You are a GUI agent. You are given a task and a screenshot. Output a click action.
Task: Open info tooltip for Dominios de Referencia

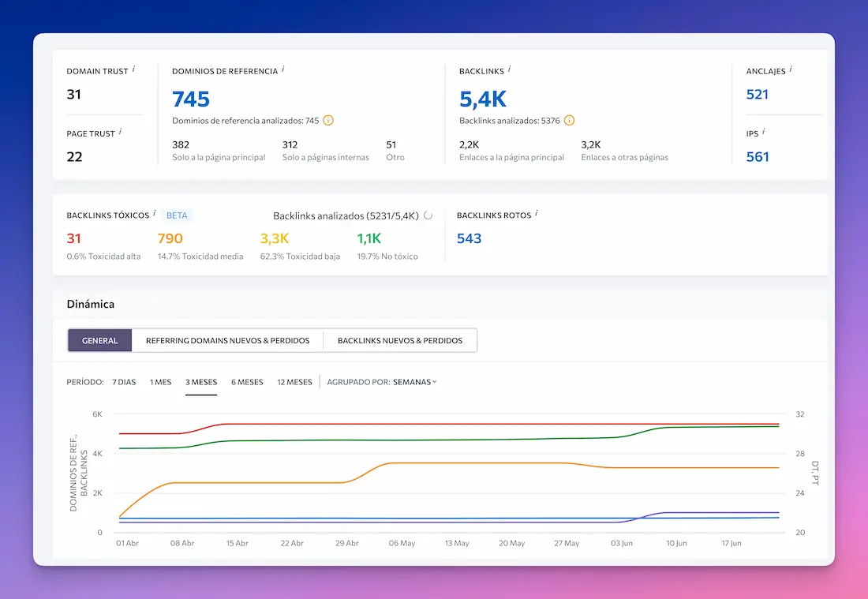283,69
